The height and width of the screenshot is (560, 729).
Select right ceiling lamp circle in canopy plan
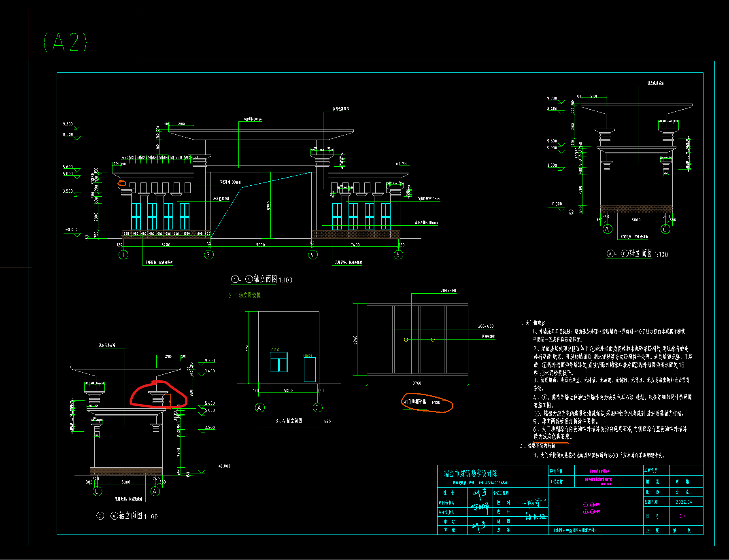point(433,339)
